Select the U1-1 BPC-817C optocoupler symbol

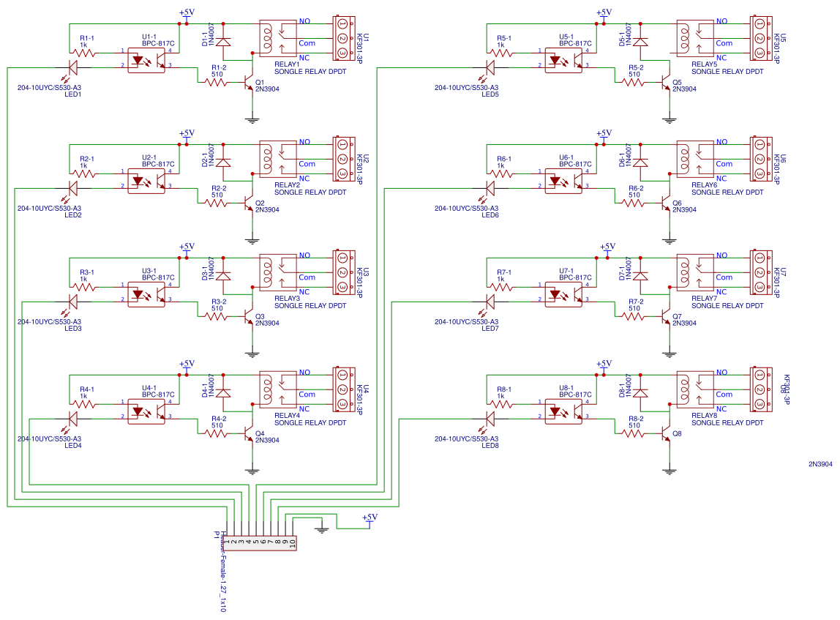click(x=149, y=59)
